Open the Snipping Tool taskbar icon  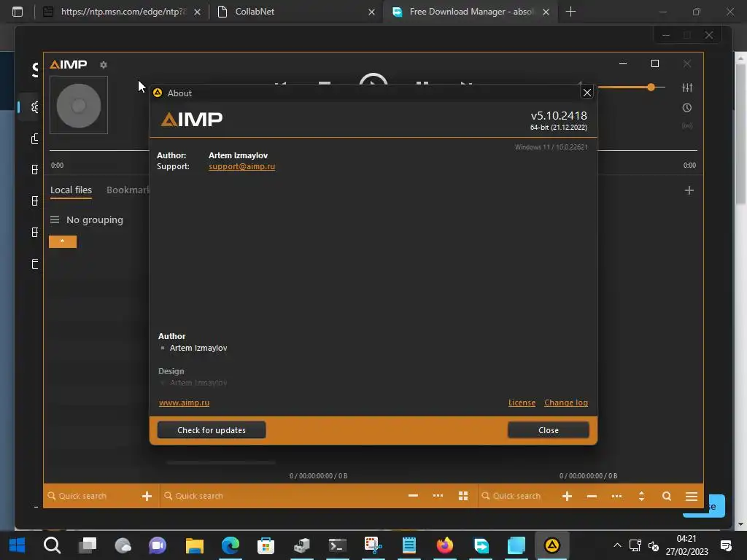coord(373,545)
